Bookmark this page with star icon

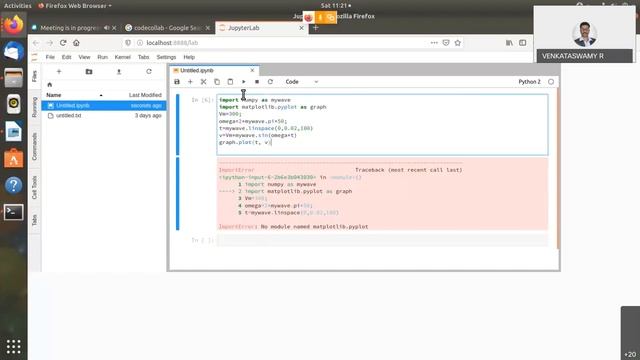pyautogui.click(x=458, y=43)
